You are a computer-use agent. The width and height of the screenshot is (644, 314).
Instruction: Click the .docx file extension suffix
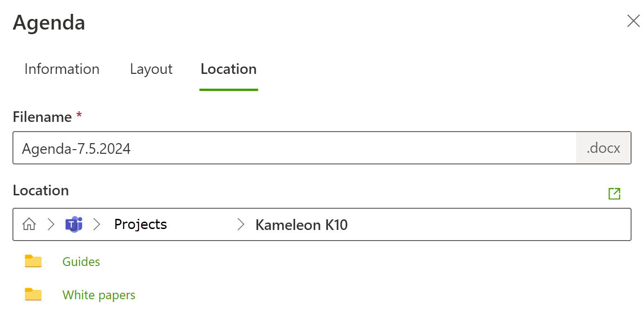coord(603,148)
